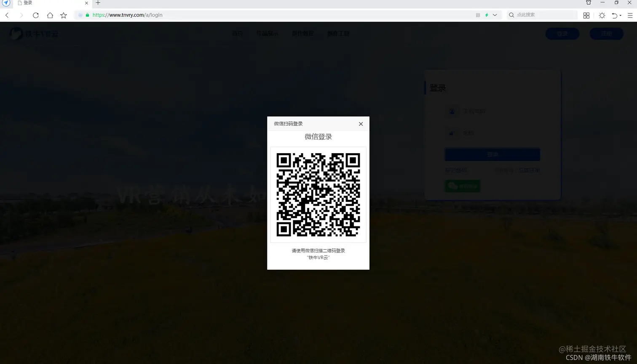The height and width of the screenshot is (364, 637).
Task: Click the blue 登录 submit button
Action: click(492, 154)
